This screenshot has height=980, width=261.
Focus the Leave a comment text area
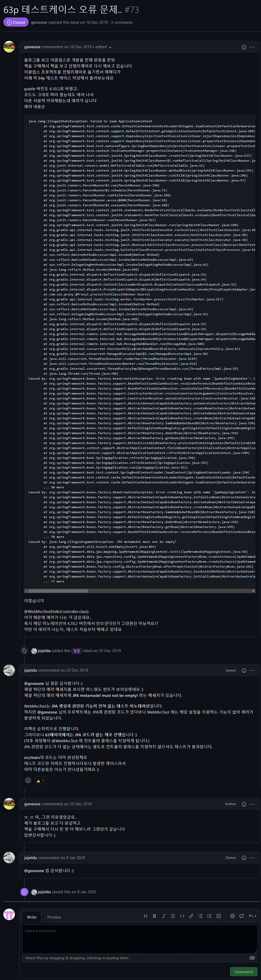pos(140,939)
